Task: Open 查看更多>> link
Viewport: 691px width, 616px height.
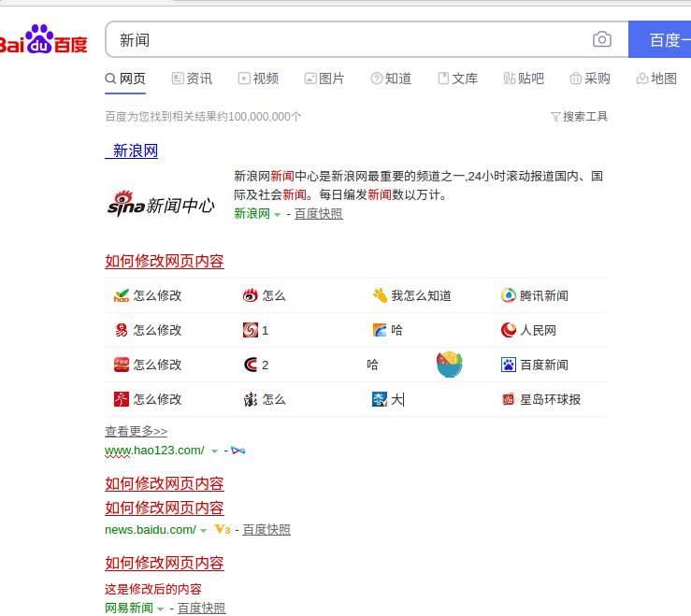Action: coord(136,431)
